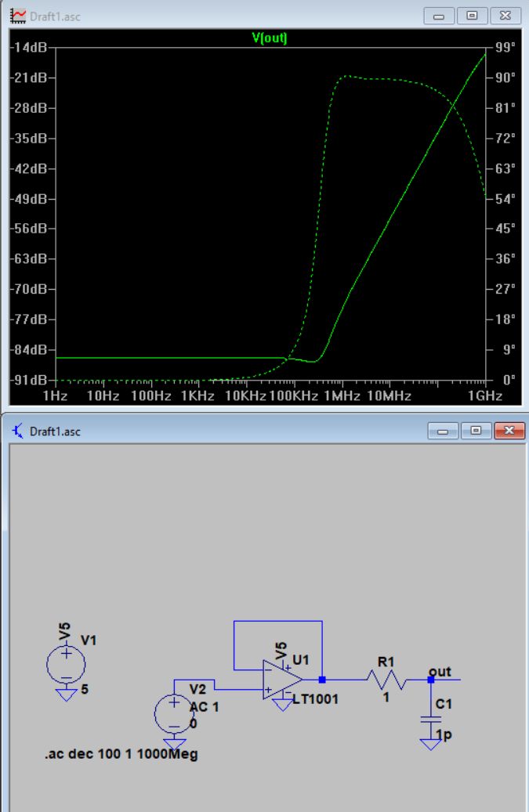
Task: Click the -91dB magnitude axis label
Action: [x=28, y=380]
